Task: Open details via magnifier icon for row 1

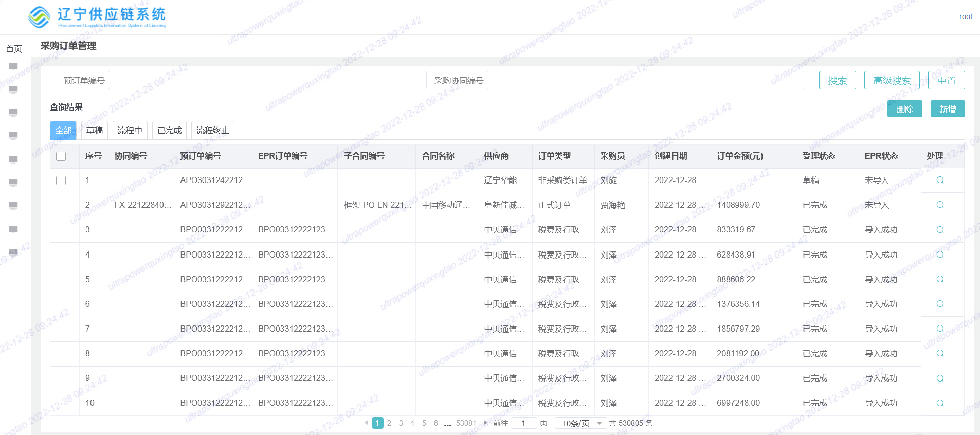Action: point(940,180)
